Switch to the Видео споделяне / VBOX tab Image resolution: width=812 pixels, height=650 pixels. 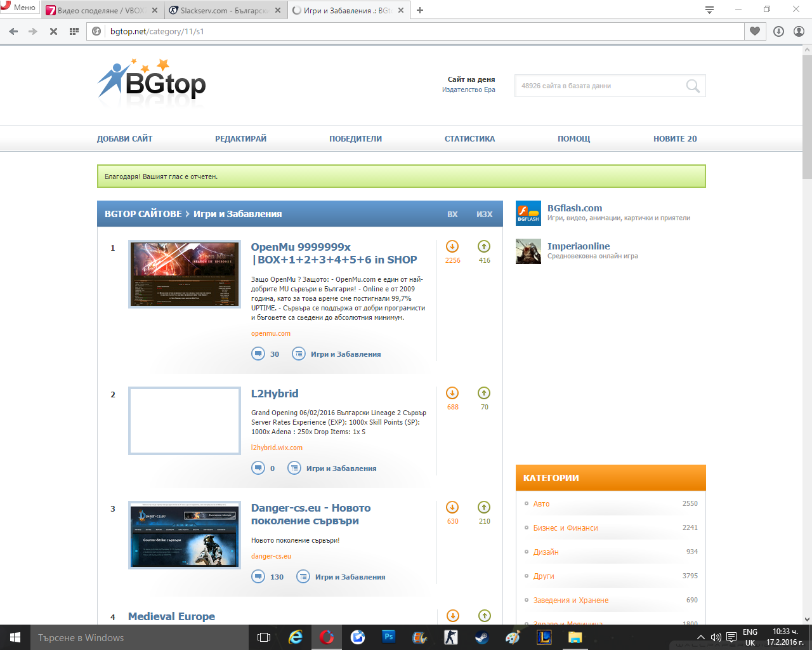point(101,10)
